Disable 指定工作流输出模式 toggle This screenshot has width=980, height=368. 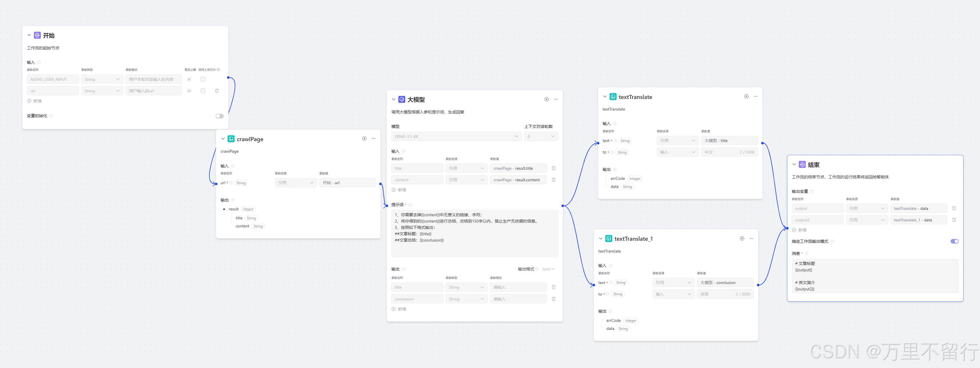pos(954,241)
